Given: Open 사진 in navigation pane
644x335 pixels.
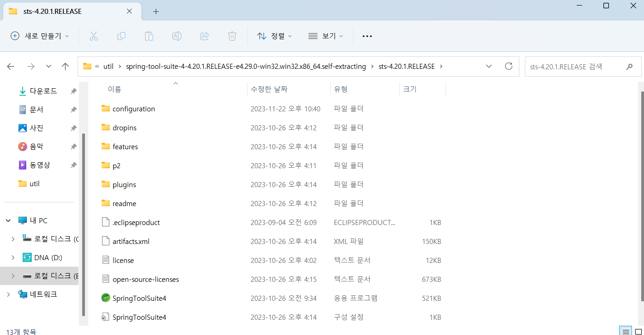Looking at the screenshot, I should click(36, 128).
